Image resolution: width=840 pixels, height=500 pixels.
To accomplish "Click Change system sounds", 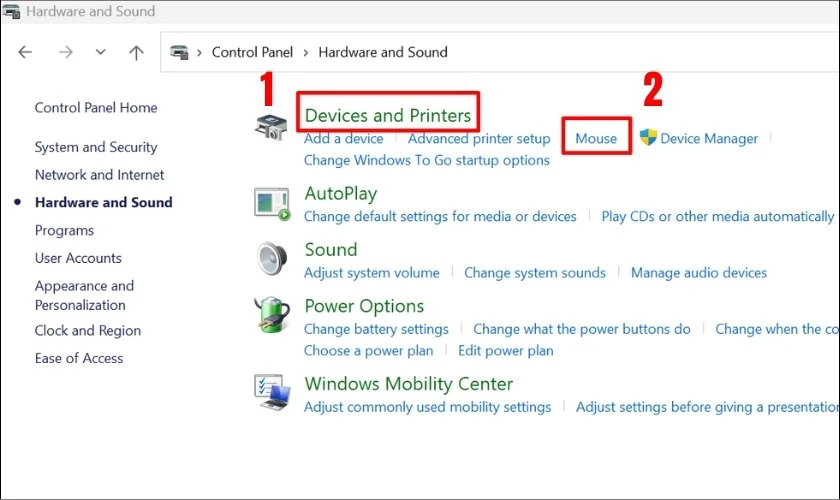I will click(535, 273).
